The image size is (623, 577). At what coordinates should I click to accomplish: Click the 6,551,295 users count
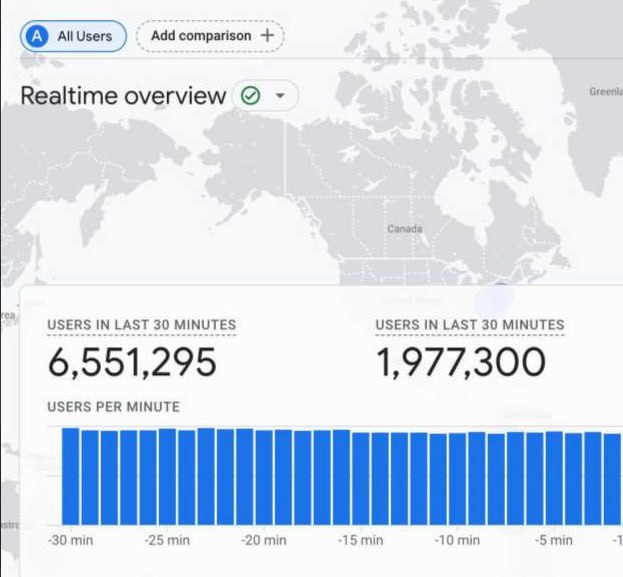click(132, 362)
